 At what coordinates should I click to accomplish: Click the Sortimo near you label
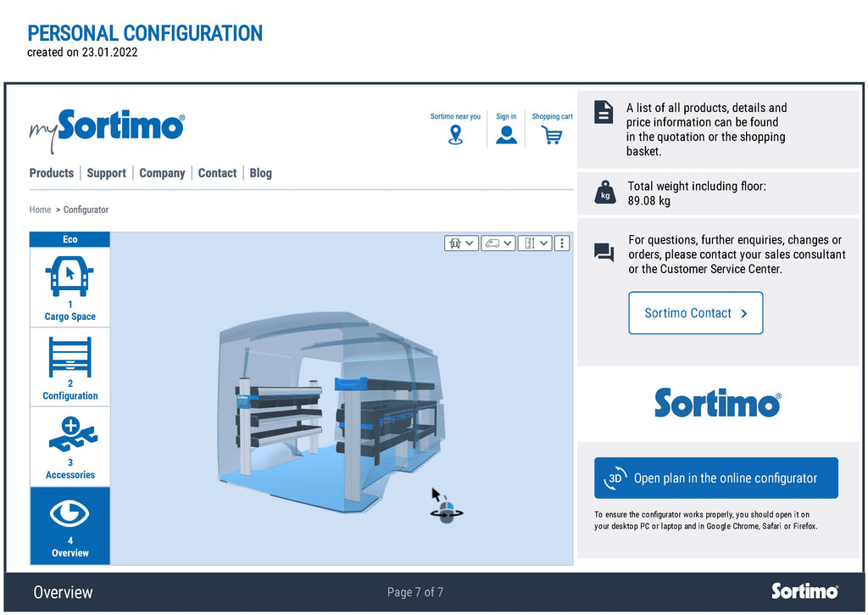pyautogui.click(x=455, y=116)
